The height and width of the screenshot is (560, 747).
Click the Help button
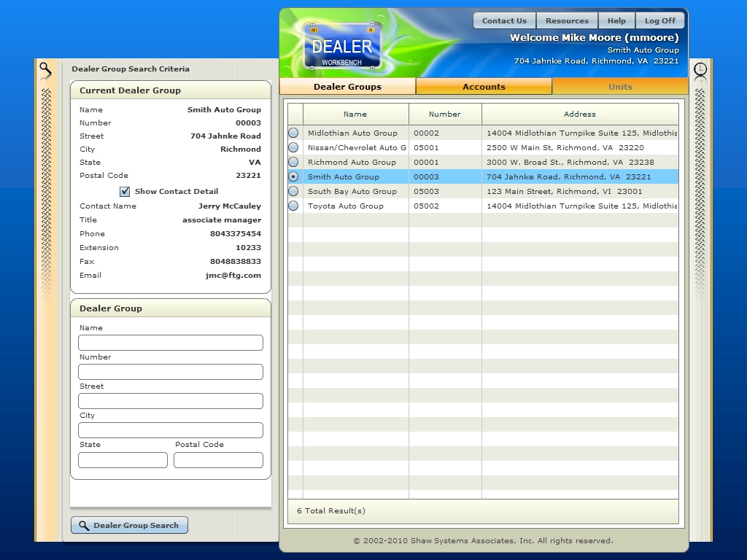(616, 20)
